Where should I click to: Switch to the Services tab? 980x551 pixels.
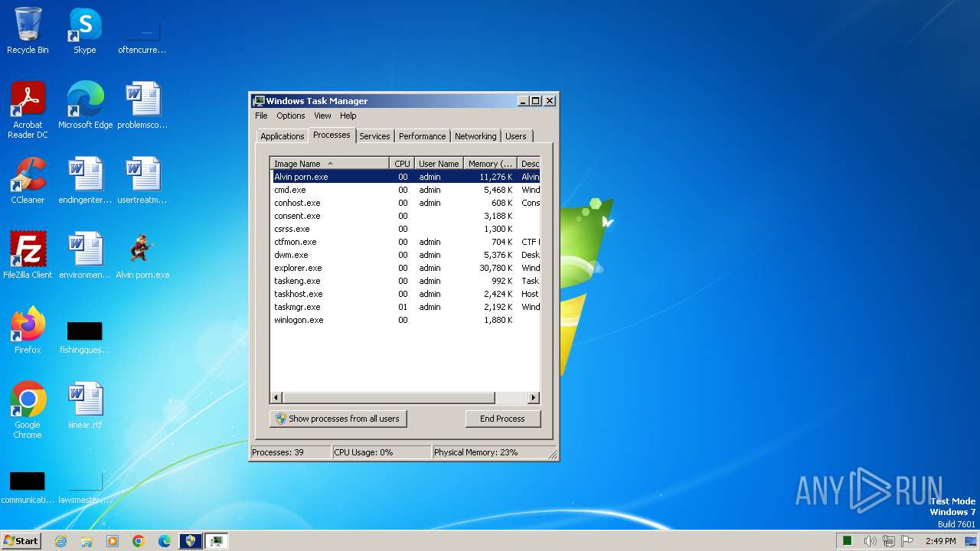(374, 136)
